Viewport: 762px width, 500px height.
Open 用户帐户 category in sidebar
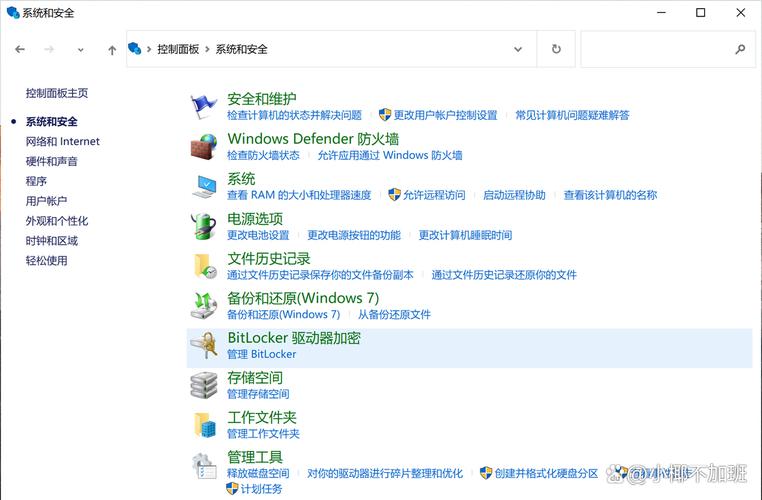click(46, 201)
